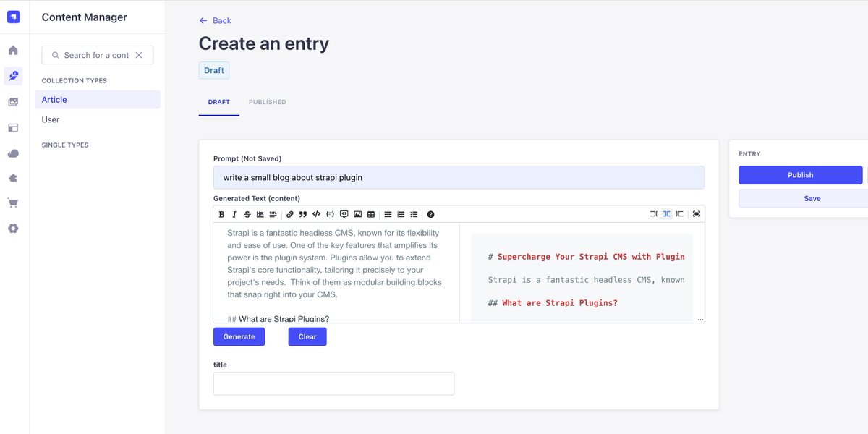The height and width of the screenshot is (434, 868).
Task: Open the Plugins puzzle icon
Action: tap(13, 178)
